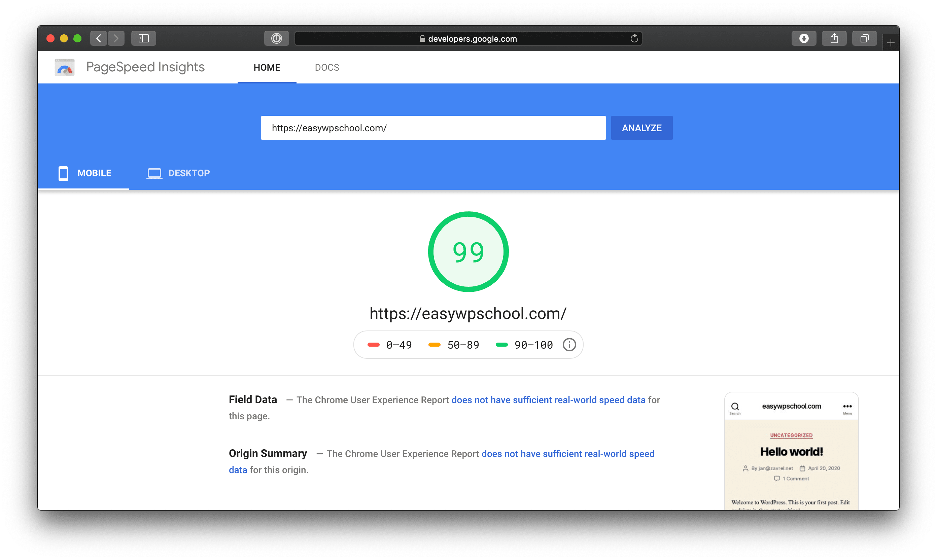Reload the page with the refresh icon
This screenshot has width=937, height=560.
[634, 38]
